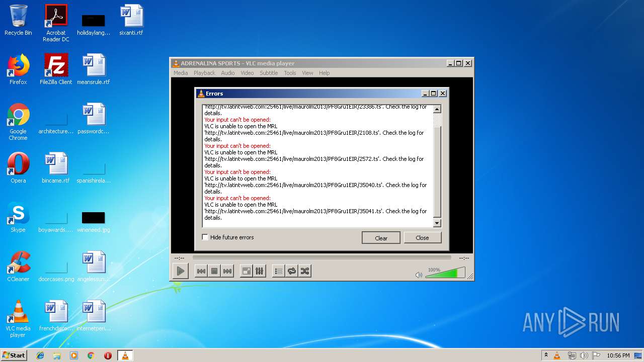Viewport: 644px width, 362px height.
Task: Enable Hide future errors checkbox
Action: point(205,237)
